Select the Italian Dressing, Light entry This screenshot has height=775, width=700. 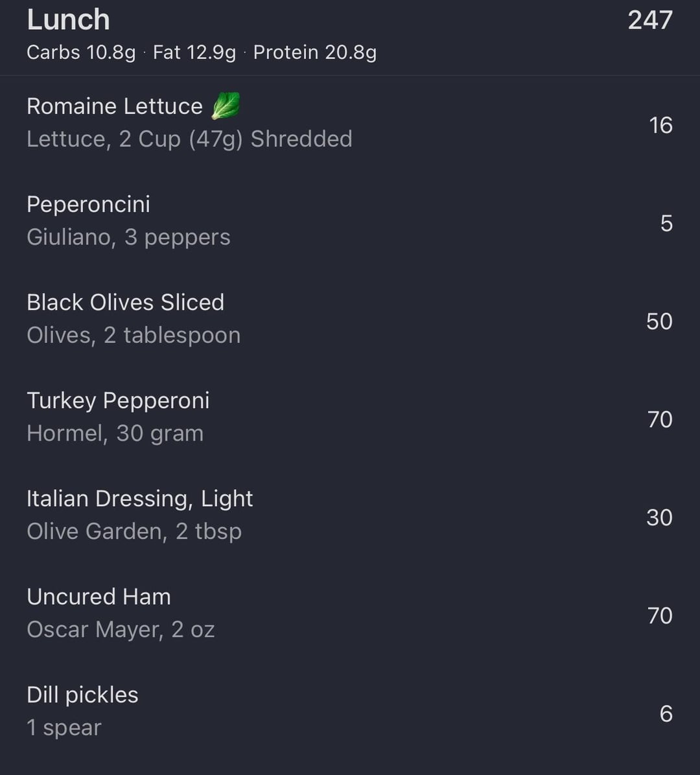(x=350, y=515)
